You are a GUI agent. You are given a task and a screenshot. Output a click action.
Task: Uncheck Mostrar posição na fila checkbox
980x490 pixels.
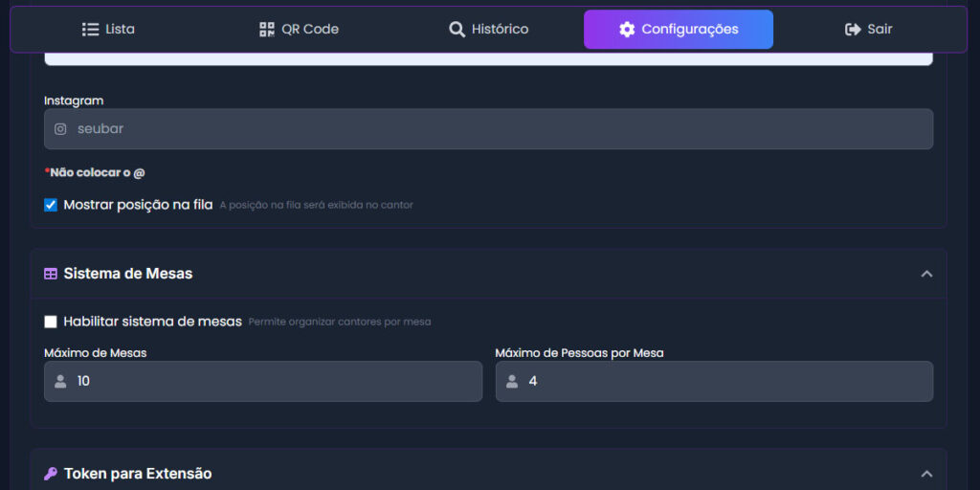tap(51, 205)
